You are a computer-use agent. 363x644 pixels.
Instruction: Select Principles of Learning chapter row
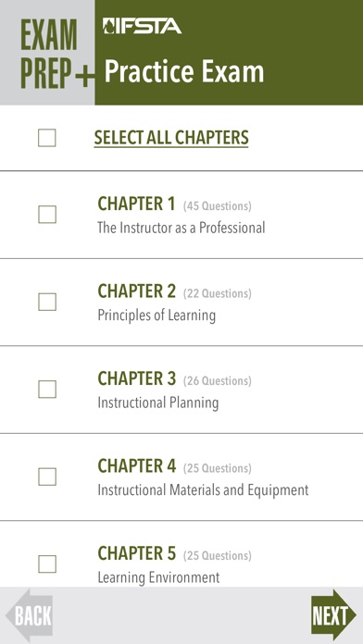(x=181, y=303)
